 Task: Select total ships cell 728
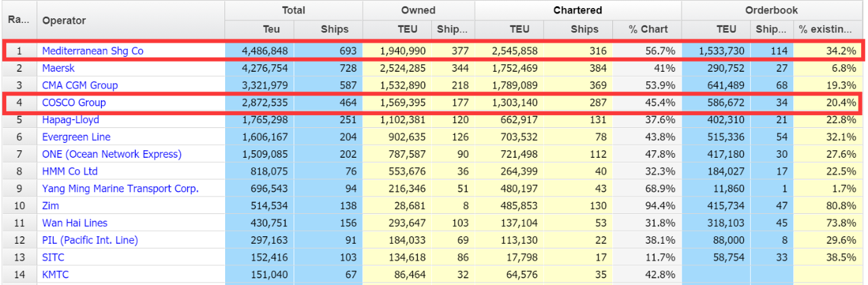(328, 68)
